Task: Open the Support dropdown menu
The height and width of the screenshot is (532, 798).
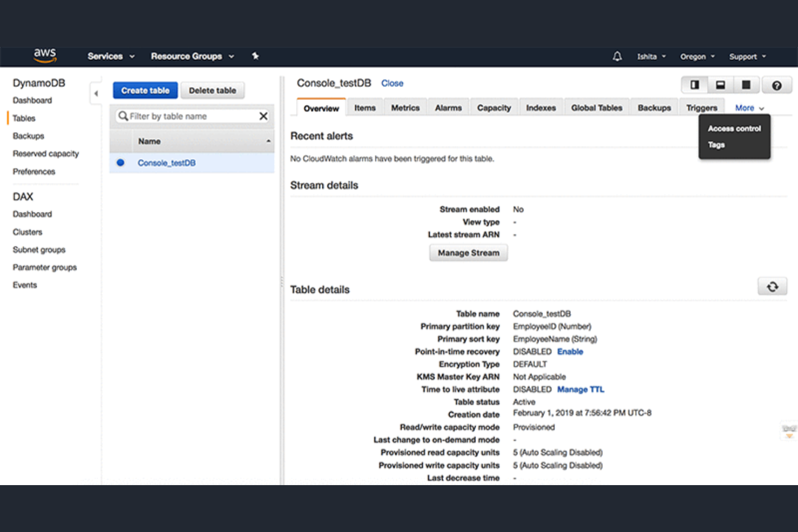Action: coord(747,57)
